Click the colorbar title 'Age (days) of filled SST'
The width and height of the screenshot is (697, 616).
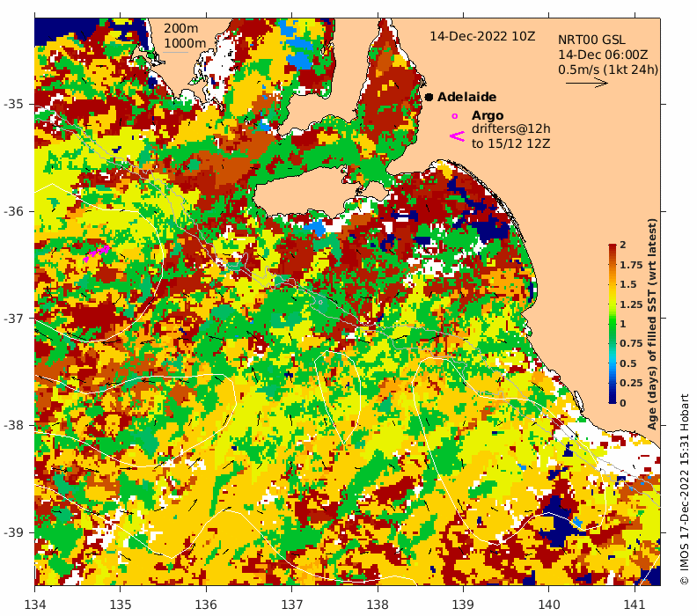pyautogui.click(x=652, y=324)
